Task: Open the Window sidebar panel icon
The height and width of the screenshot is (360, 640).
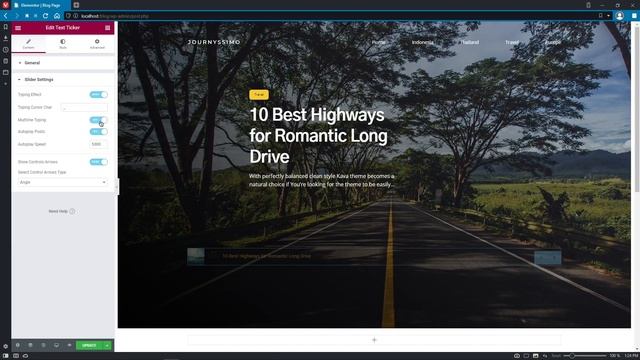Action: click(x=5, y=73)
